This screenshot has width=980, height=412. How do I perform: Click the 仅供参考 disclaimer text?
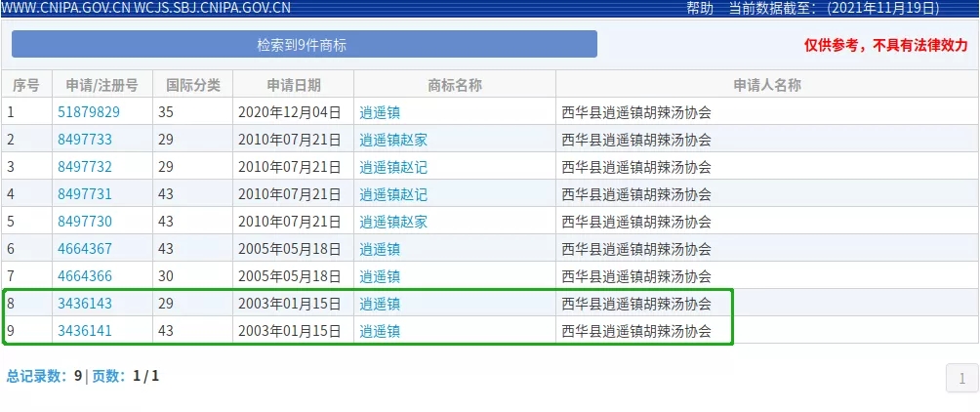(x=885, y=46)
